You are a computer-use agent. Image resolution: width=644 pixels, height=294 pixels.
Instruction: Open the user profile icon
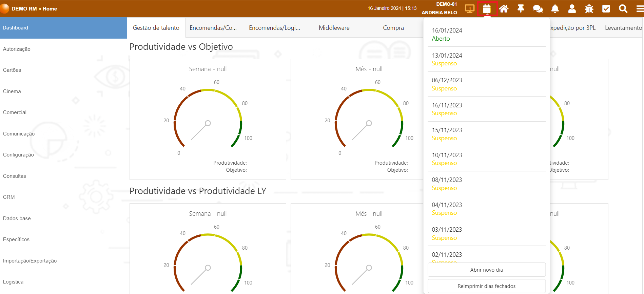click(572, 9)
